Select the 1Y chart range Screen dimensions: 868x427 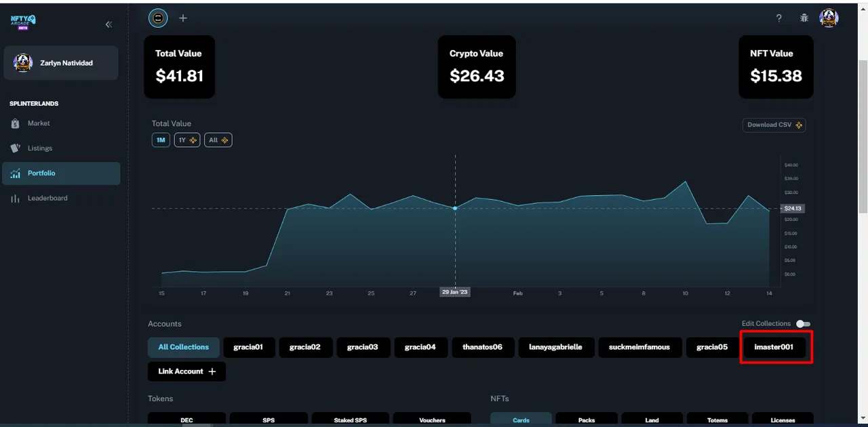pyautogui.click(x=187, y=140)
